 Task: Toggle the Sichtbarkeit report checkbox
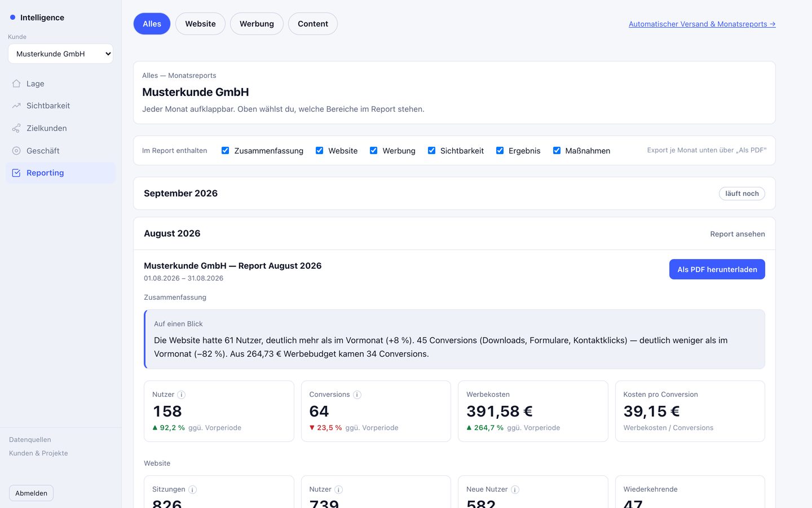[x=431, y=150]
